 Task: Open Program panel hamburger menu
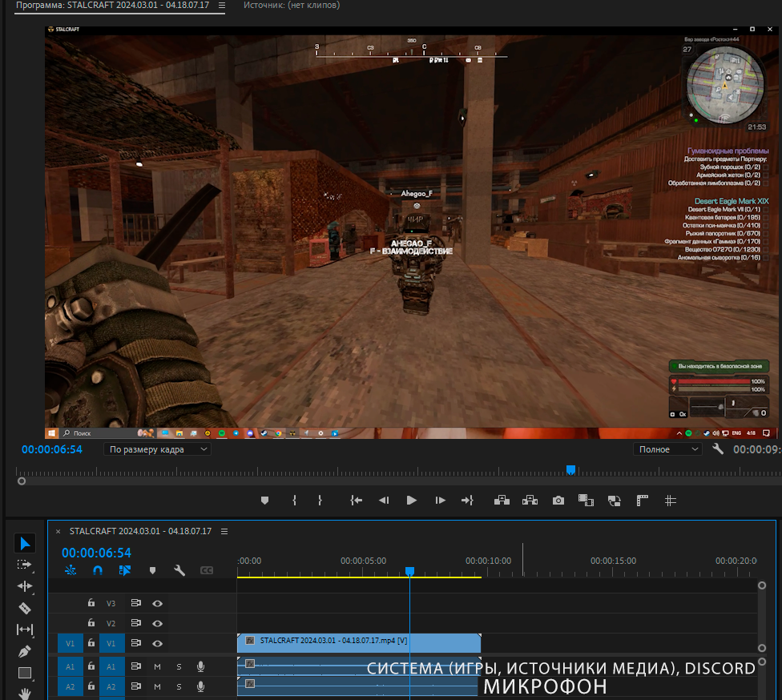coord(222,5)
